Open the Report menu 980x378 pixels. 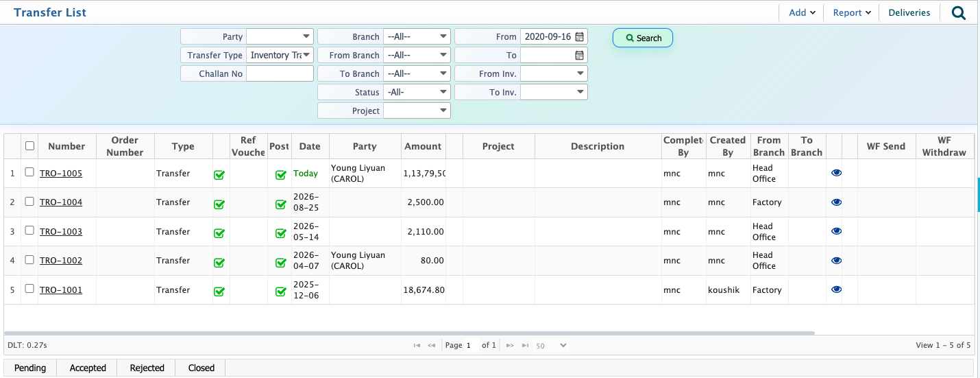click(x=852, y=12)
